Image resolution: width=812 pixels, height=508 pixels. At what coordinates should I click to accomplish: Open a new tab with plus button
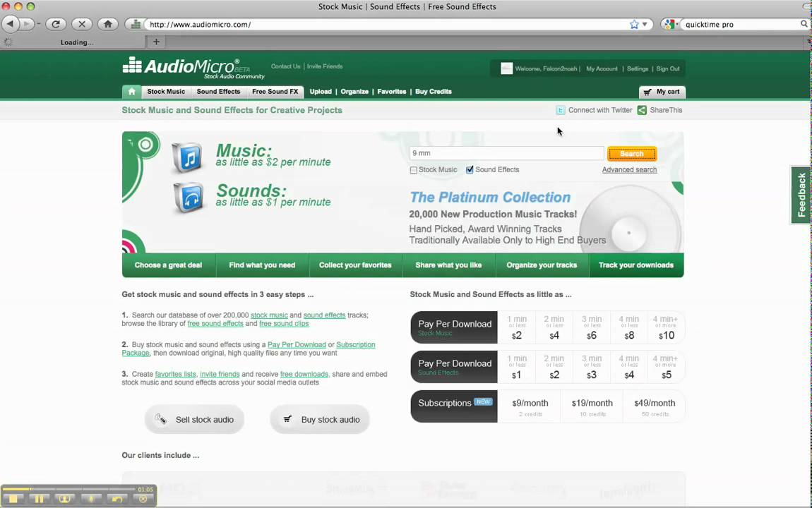tap(156, 42)
